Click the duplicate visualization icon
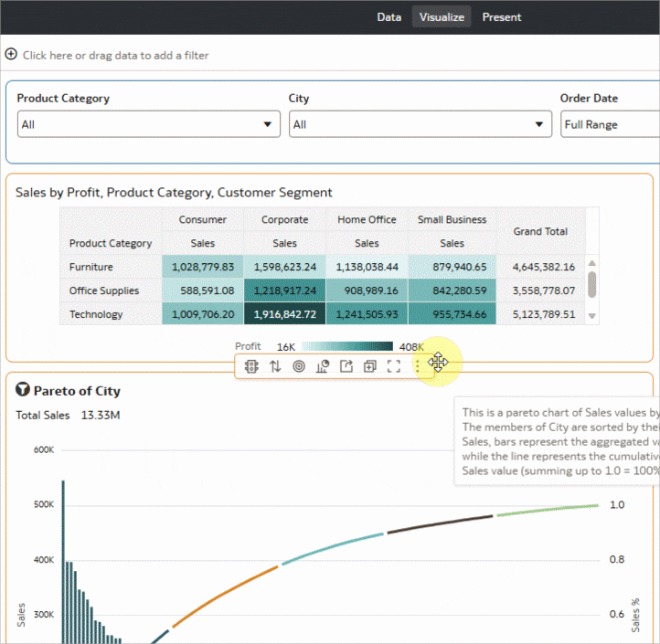This screenshot has width=660, height=644. pyautogui.click(x=370, y=366)
